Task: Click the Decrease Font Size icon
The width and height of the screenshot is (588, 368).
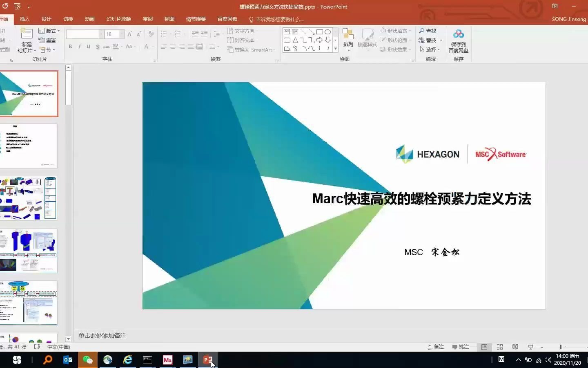Action: [139, 34]
